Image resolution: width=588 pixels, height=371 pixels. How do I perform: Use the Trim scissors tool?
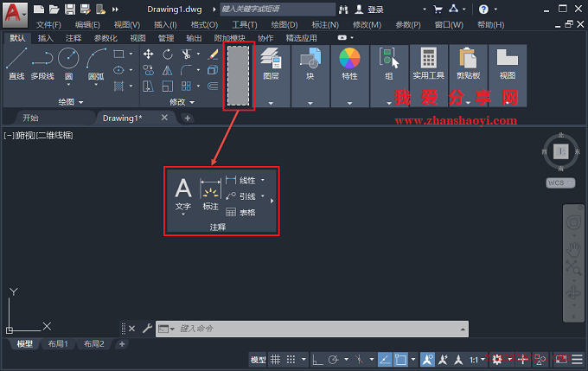click(x=187, y=54)
